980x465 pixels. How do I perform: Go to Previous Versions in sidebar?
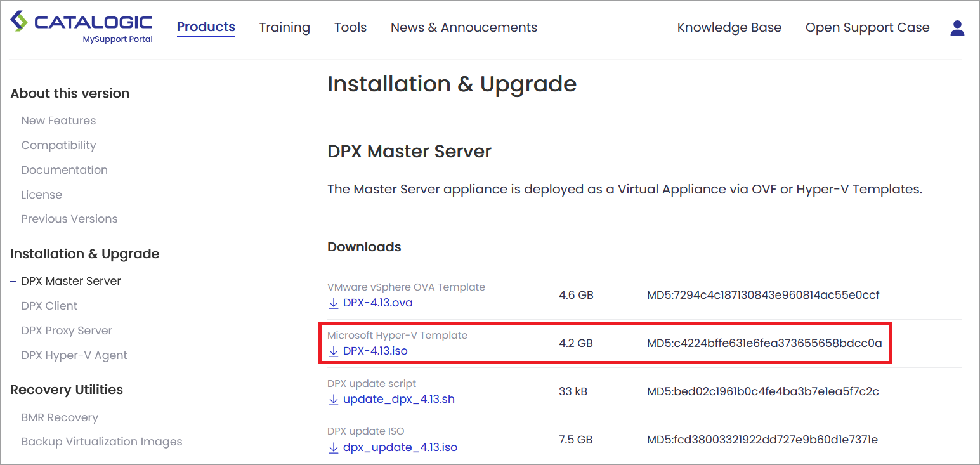click(x=69, y=219)
